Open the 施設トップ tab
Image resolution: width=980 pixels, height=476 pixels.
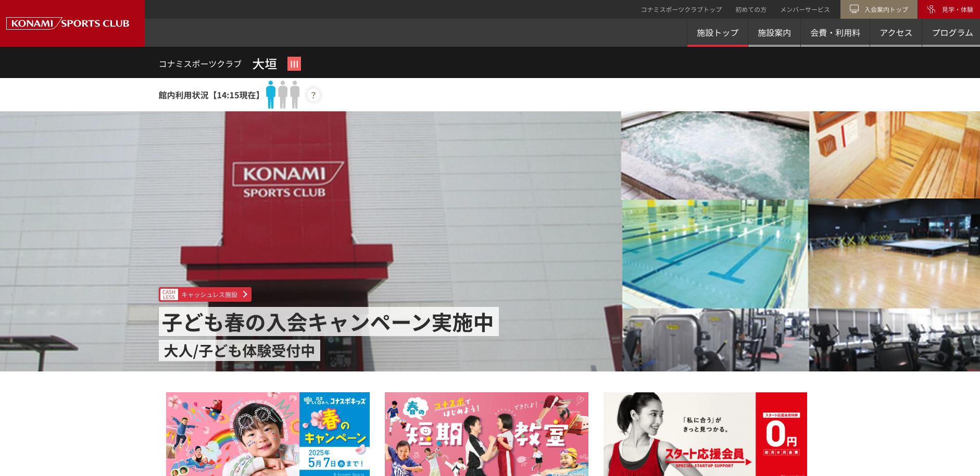tap(718, 33)
